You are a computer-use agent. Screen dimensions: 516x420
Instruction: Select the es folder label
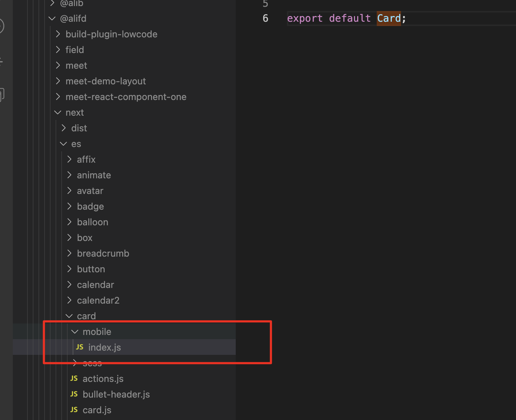(76, 144)
